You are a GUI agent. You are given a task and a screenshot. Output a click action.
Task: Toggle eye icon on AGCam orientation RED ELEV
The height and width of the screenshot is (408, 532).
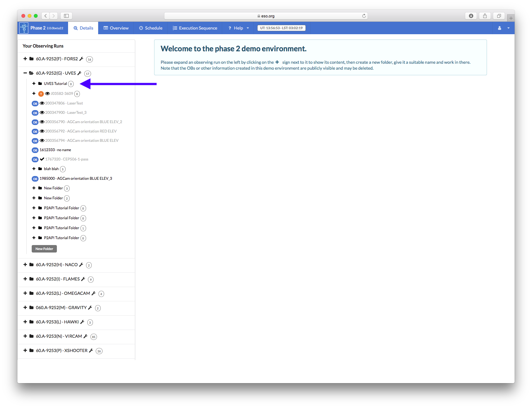coord(42,131)
